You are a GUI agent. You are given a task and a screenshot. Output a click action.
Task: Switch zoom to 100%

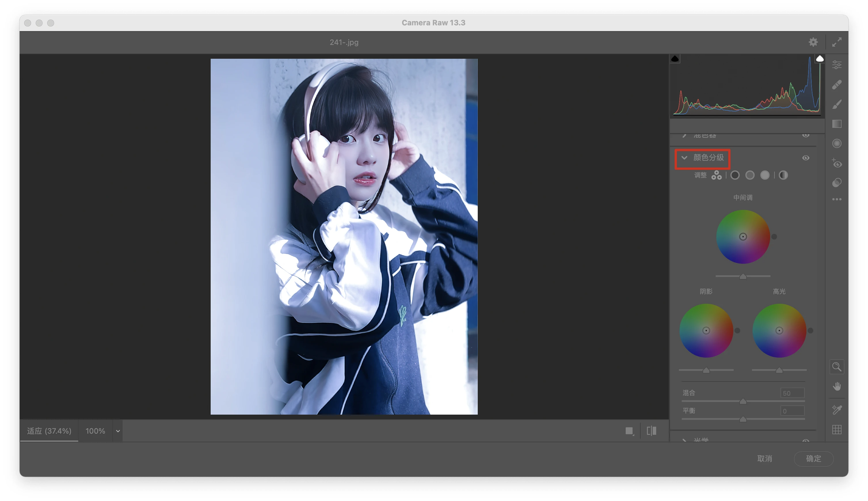pyautogui.click(x=95, y=431)
